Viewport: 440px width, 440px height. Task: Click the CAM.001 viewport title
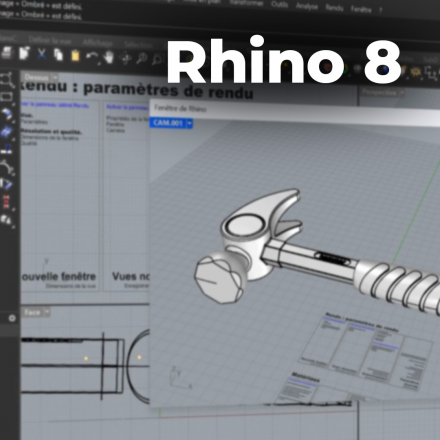pyautogui.click(x=168, y=123)
